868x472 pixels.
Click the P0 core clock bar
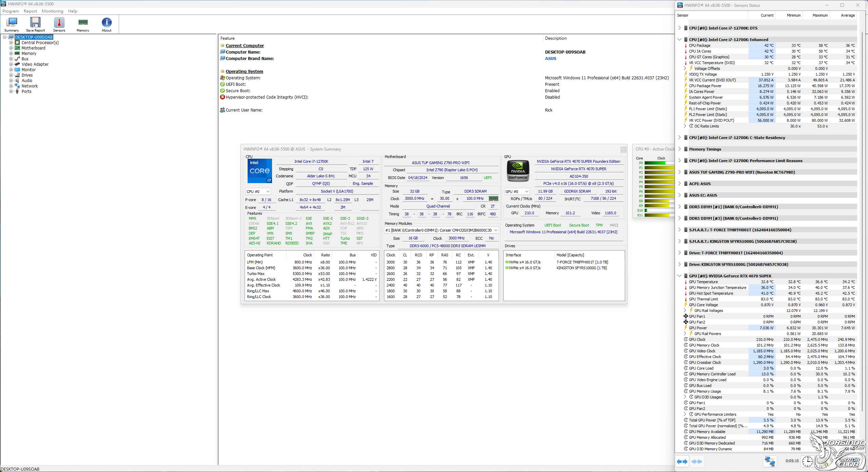coord(659,163)
